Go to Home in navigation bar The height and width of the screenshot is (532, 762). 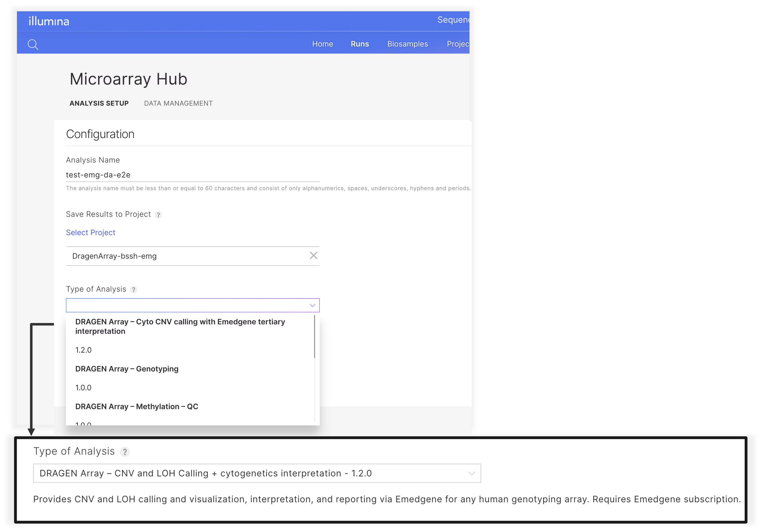pos(323,44)
